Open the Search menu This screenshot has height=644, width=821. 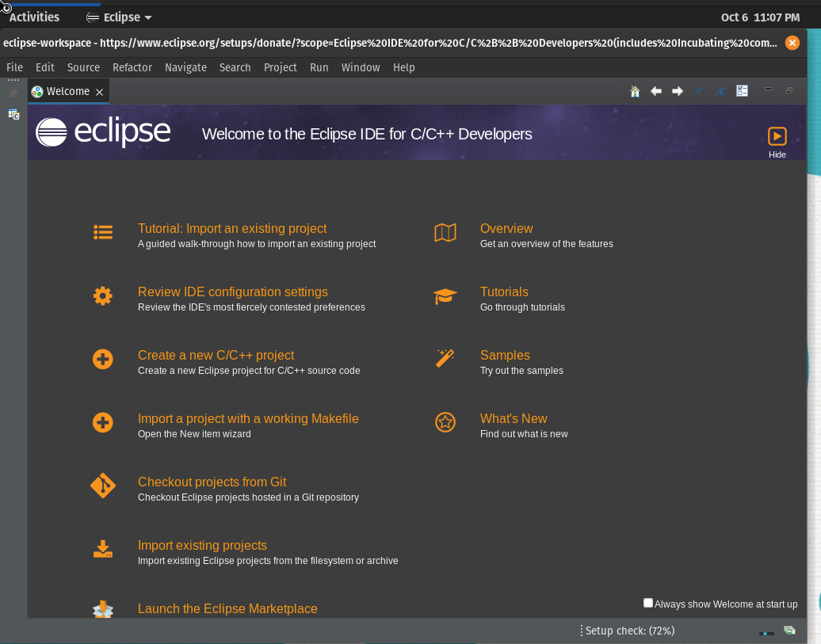click(235, 67)
